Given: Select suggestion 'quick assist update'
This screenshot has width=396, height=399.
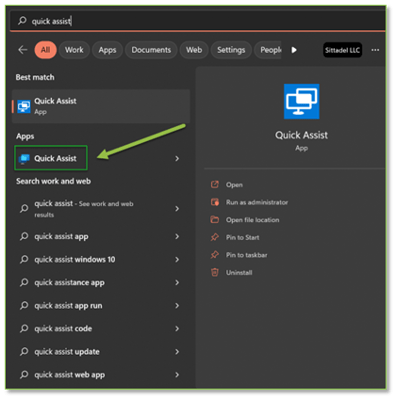Looking at the screenshot, I should click(x=67, y=351).
